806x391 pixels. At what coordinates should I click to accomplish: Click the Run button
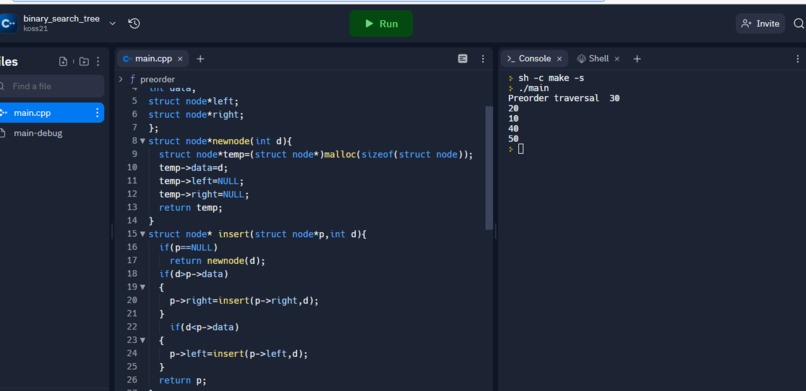pos(381,24)
